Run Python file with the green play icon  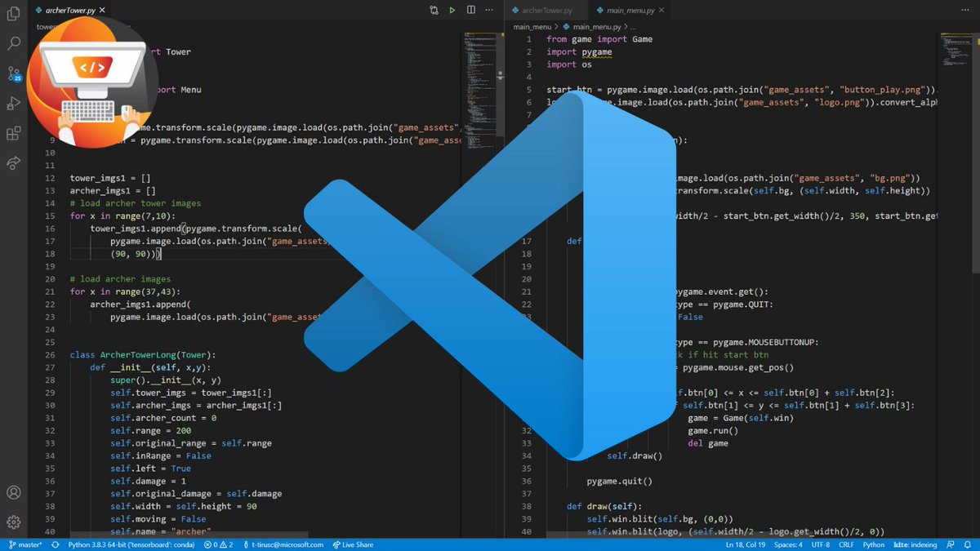(452, 11)
